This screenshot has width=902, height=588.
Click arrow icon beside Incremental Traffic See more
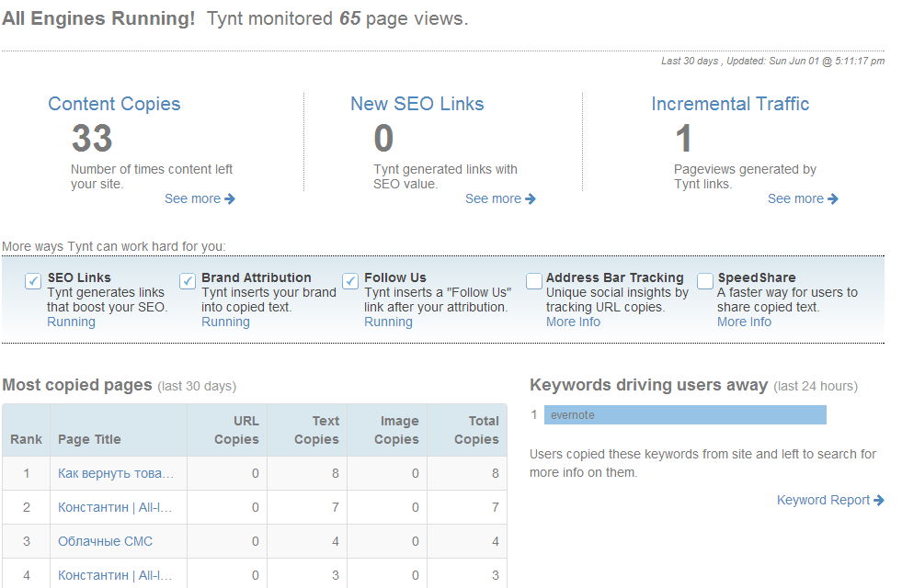click(x=833, y=198)
